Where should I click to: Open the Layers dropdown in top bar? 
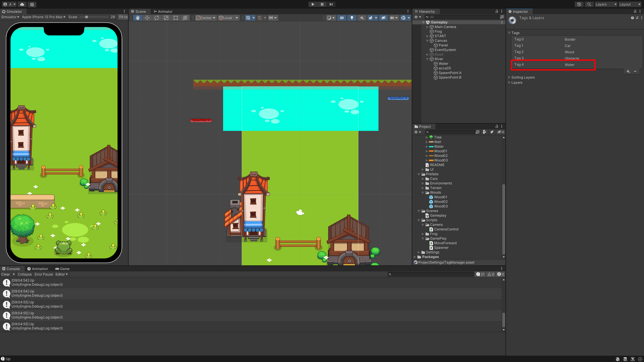(x=606, y=4)
